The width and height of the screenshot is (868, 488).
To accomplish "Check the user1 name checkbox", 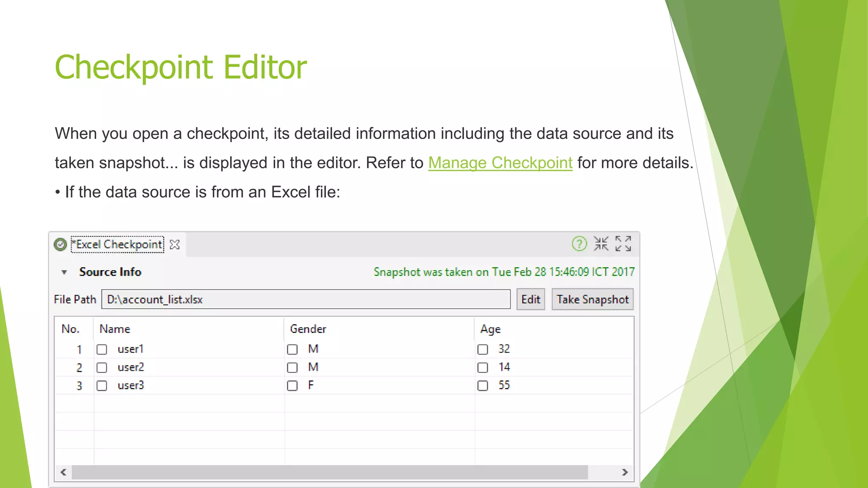I will [102, 349].
